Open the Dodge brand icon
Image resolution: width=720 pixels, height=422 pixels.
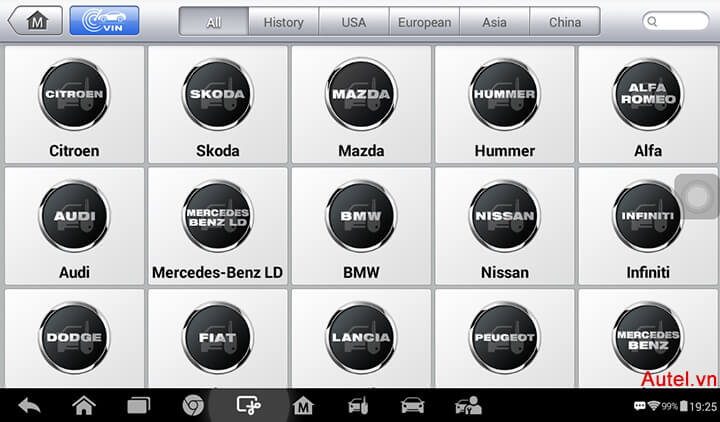pos(74,338)
